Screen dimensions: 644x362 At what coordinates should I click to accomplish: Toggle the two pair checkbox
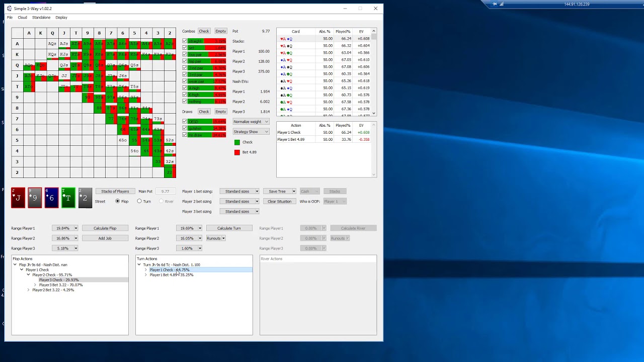(185, 54)
